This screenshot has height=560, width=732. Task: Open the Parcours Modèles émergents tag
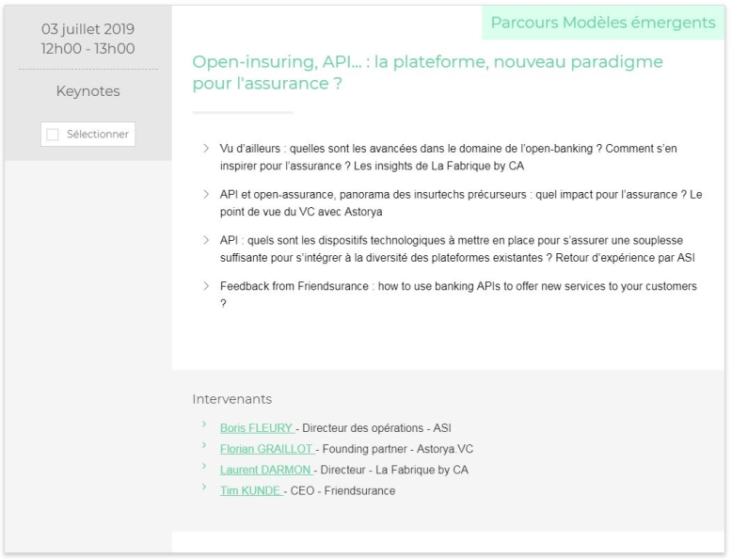602,23
